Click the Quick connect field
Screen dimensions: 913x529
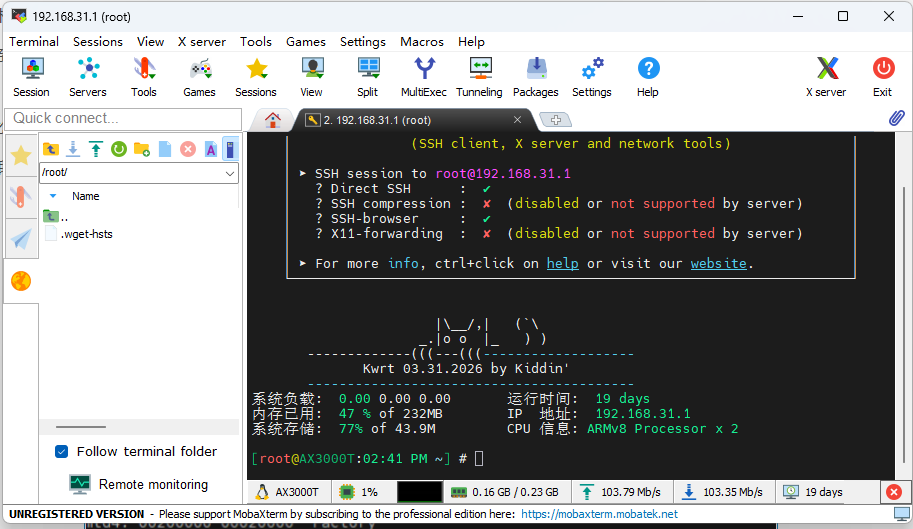click(123, 119)
